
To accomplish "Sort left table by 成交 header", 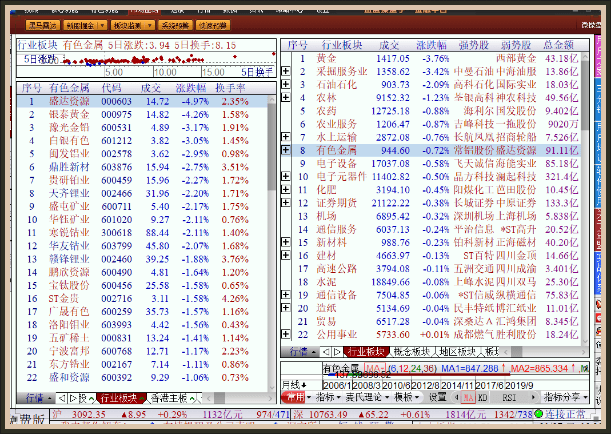I will click(x=151, y=88).
